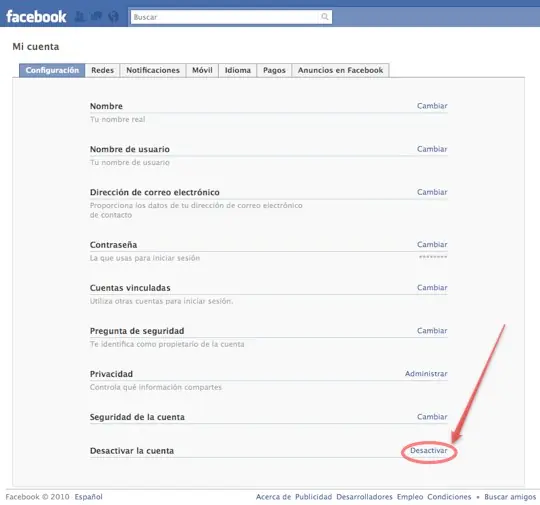Click 'La que usas para iniciar sesión' text

point(145,258)
